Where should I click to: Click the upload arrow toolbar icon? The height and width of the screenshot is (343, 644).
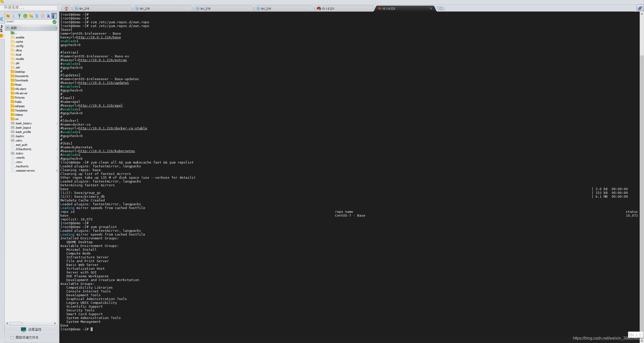click(19, 16)
